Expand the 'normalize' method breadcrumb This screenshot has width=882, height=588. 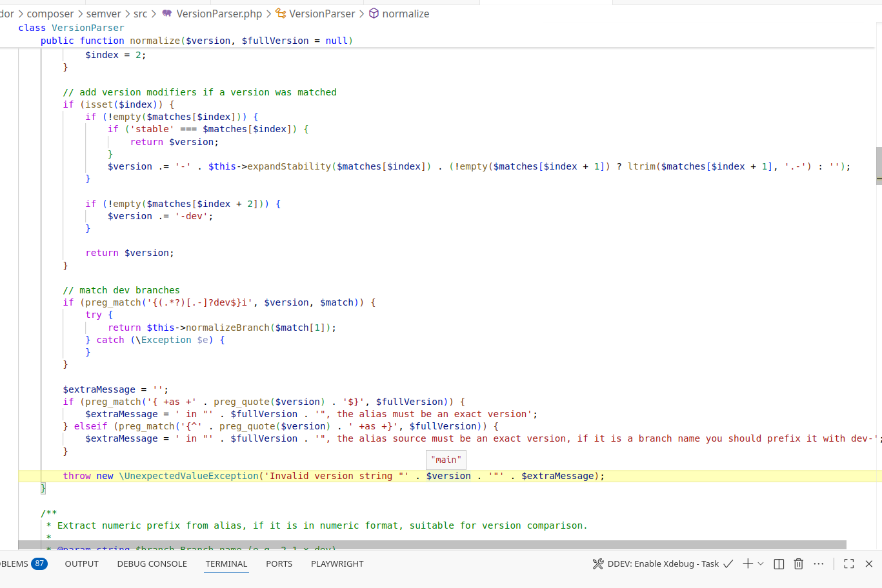pos(405,14)
